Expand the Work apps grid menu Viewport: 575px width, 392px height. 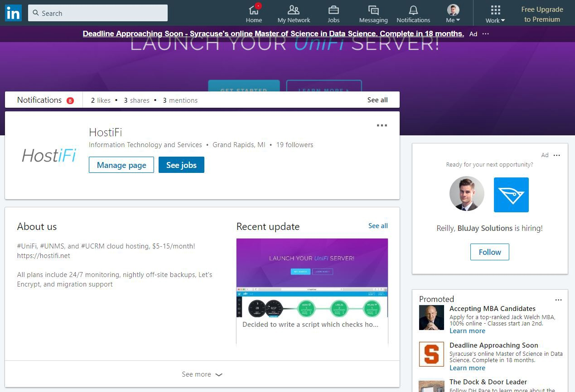[495, 13]
